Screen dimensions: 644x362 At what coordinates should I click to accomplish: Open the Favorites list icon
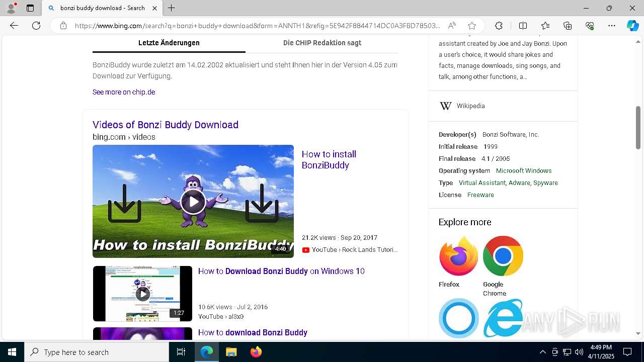[x=545, y=26]
